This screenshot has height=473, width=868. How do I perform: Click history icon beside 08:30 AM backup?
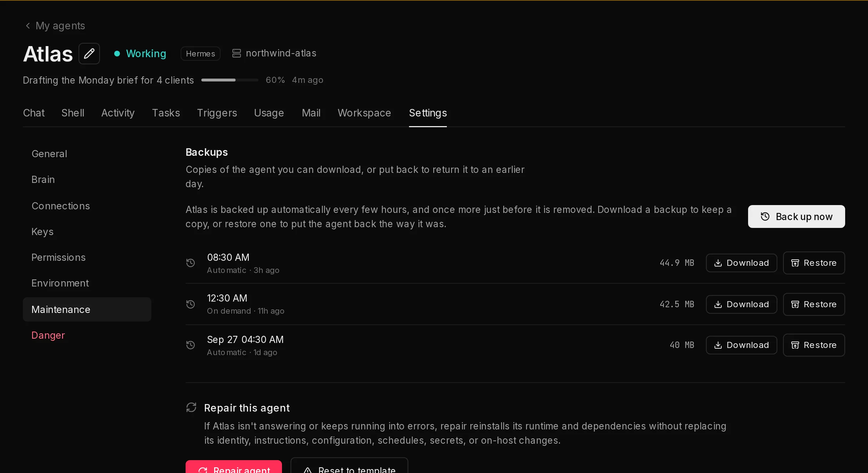pyautogui.click(x=191, y=263)
